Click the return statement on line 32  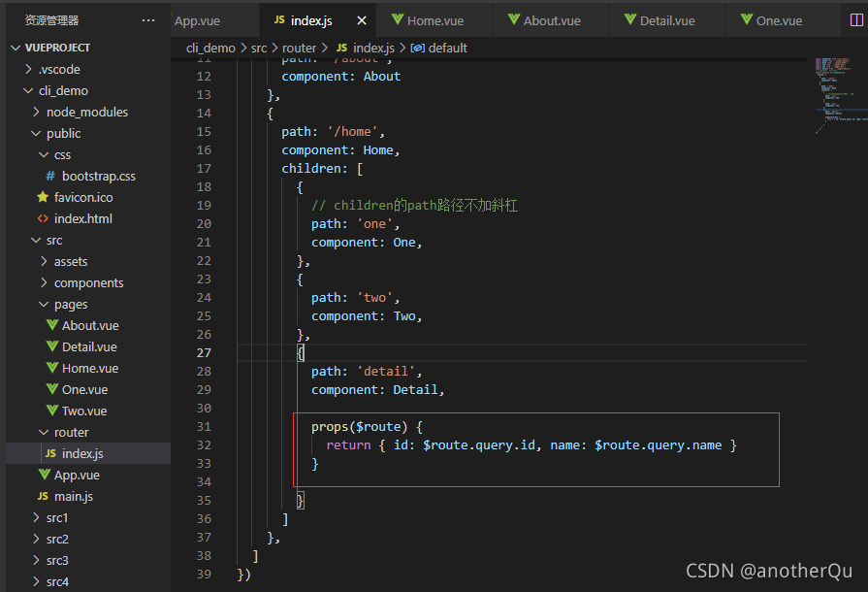(531, 445)
